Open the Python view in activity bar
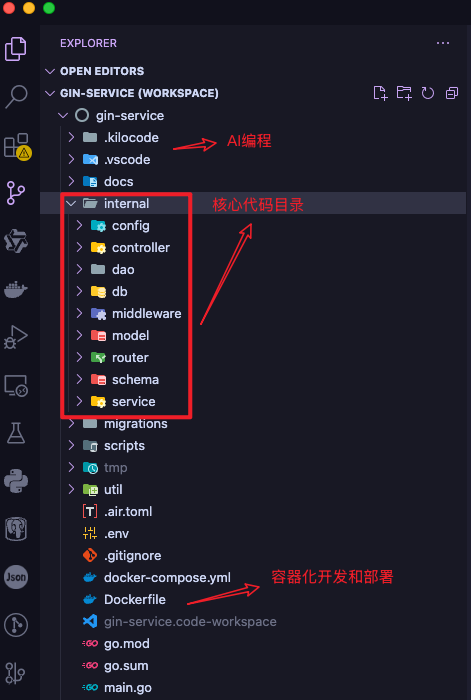Viewport: 471px width, 700px height. [x=16, y=481]
